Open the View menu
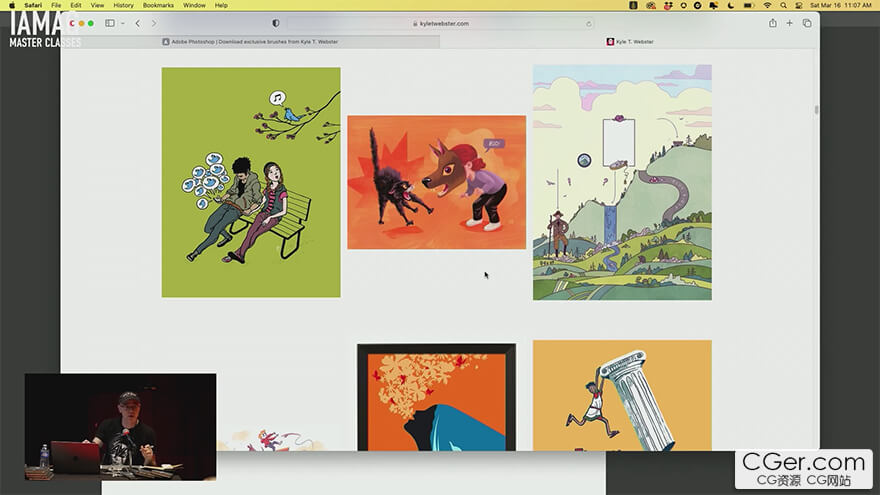Viewport: 880px width, 495px height. tap(97, 5)
